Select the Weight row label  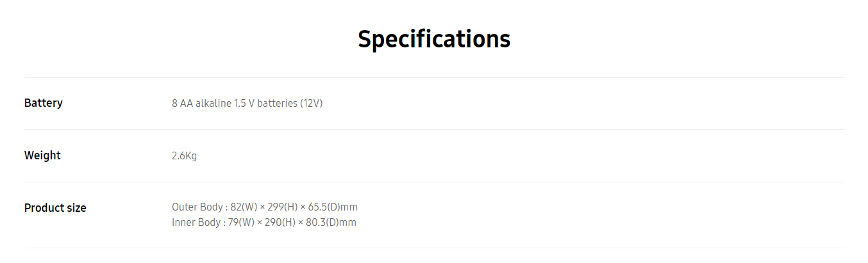point(42,155)
